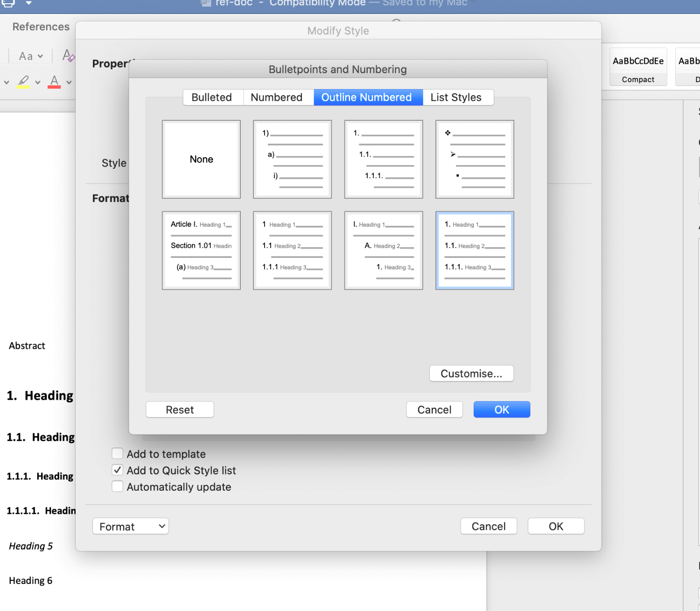Choose the Article I. Section 1.01 preset

201,250
